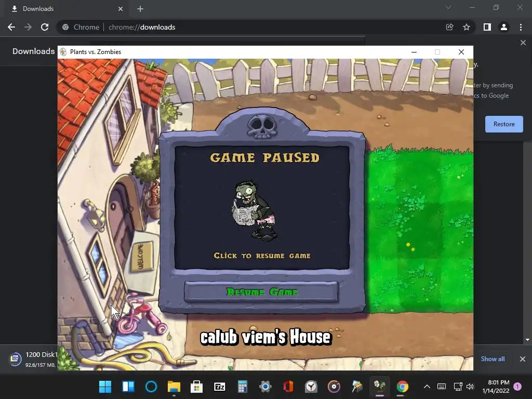Open the disc-shaped app on taskbar
The image size is (532, 399).
pos(334,387)
